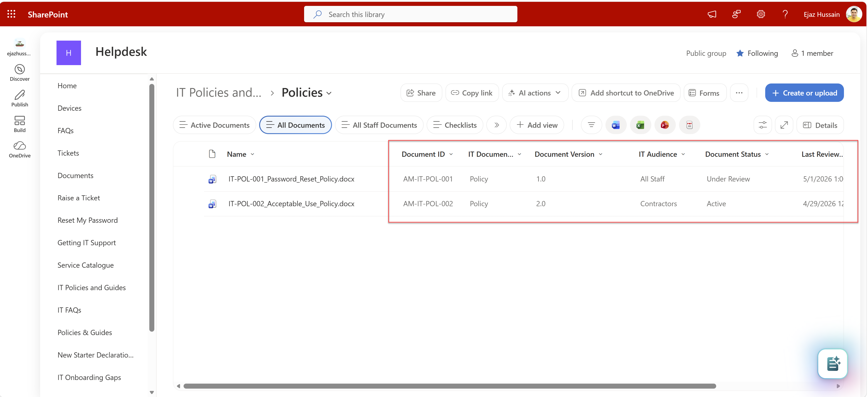Image resolution: width=868 pixels, height=397 pixels.
Task: Open Raise a Ticket navigation link
Action: click(x=79, y=198)
